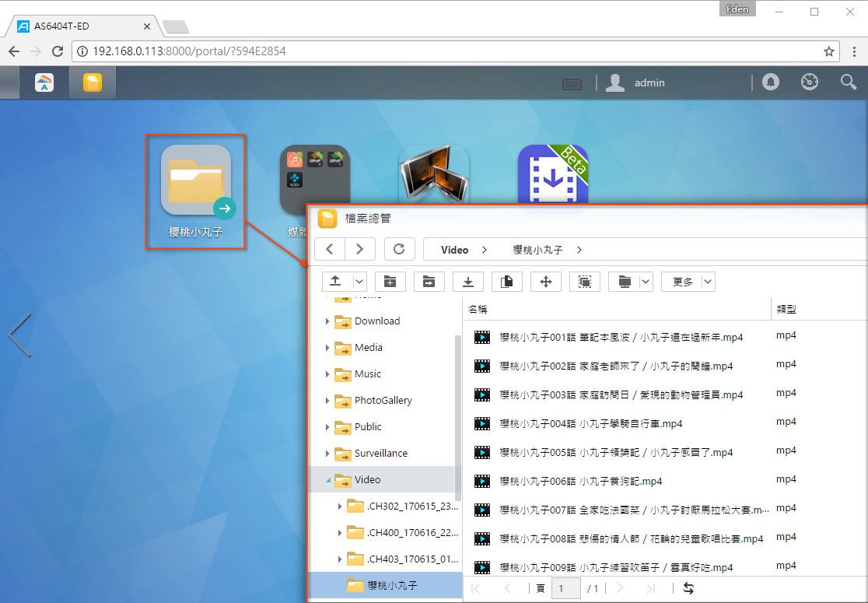868x603 pixels.
Task: Open the notifications bell icon
Action: [770, 82]
